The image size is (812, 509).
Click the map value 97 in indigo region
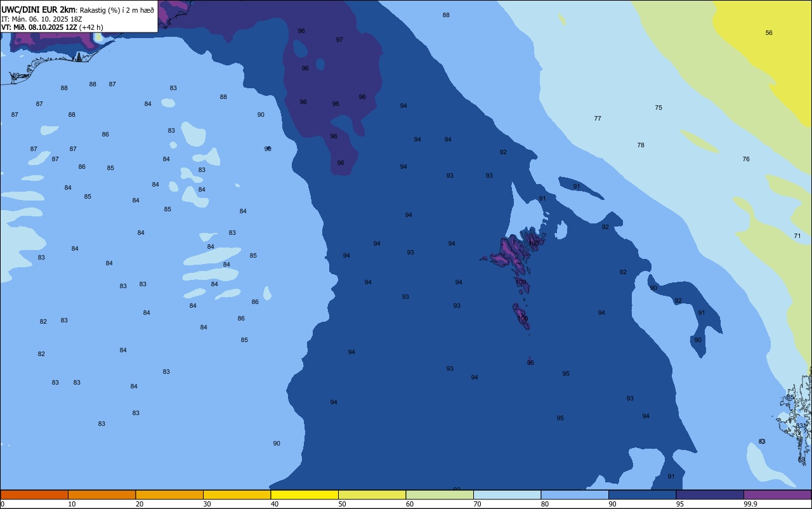pyautogui.click(x=339, y=39)
